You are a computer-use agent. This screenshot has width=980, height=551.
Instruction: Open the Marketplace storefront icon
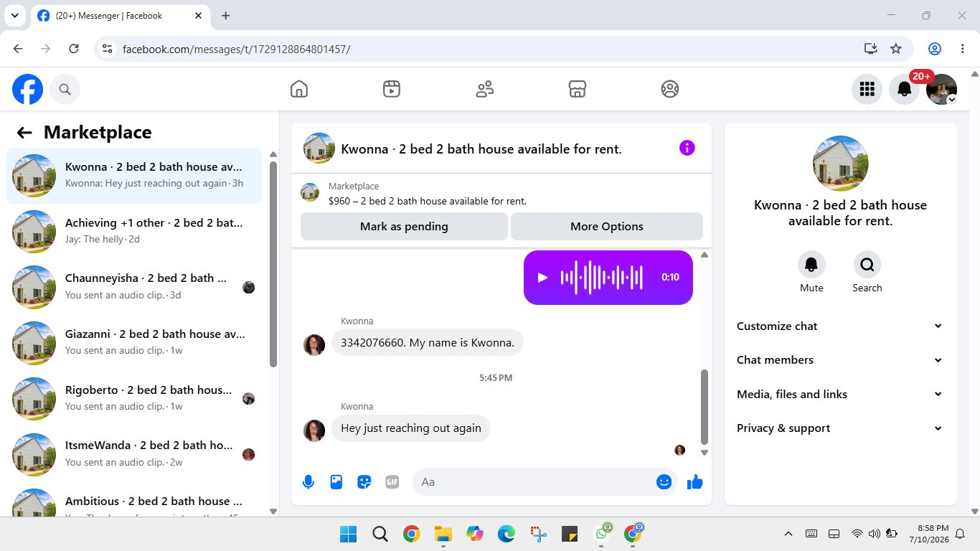pyautogui.click(x=578, y=89)
